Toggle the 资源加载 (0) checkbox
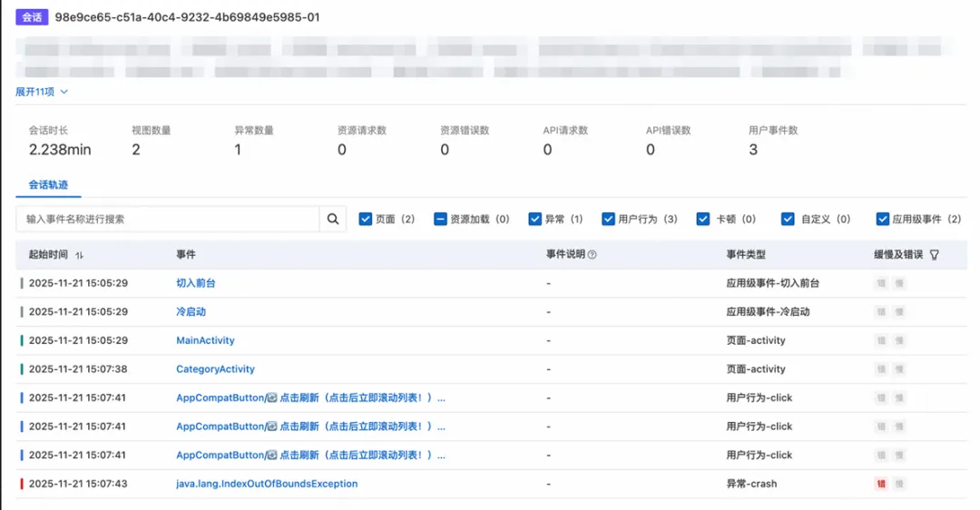Image resolution: width=980 pixels, height=510 pixels. coord(440,219)
